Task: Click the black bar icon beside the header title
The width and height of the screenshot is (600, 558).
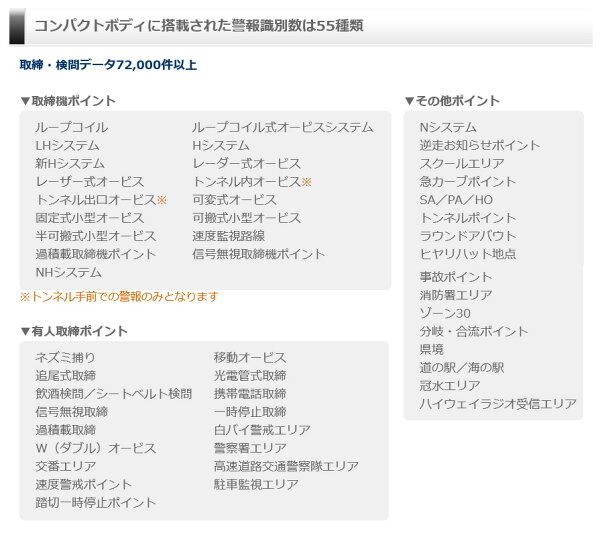Action: [x=16, y=25]
